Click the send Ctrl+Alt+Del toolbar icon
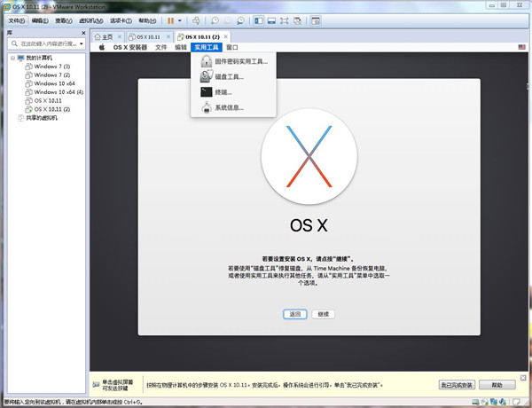The image size is (532, 408). 196,21
